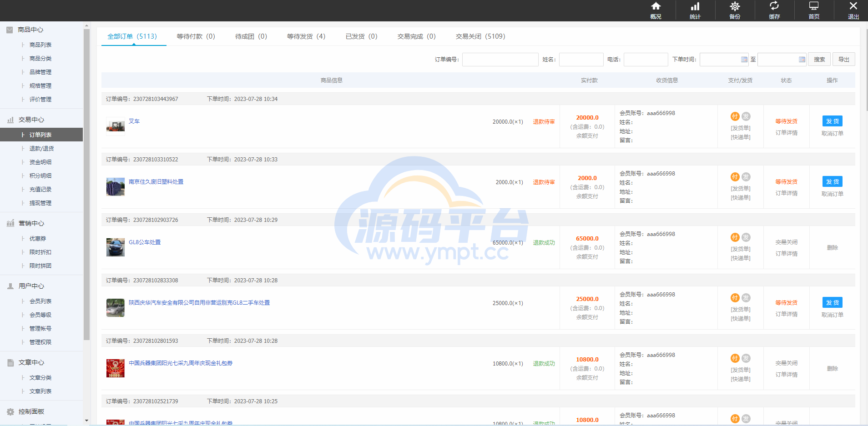
Task: Open 叉车 product thumbnail
Action: coord(116,126)
